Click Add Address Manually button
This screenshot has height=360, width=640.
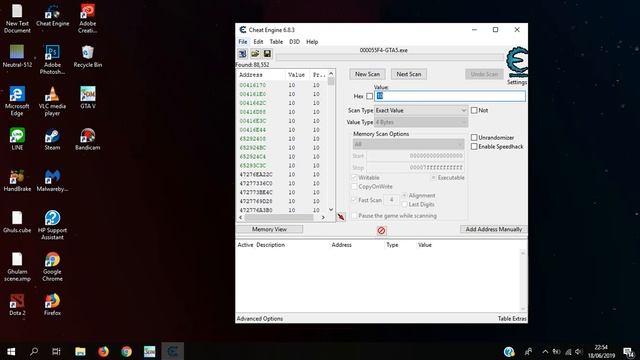point(493,229)
